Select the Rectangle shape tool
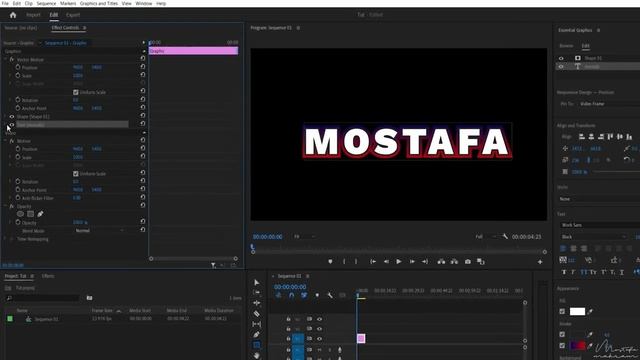This screenshot has height=360, width=640. click(256, 345)
